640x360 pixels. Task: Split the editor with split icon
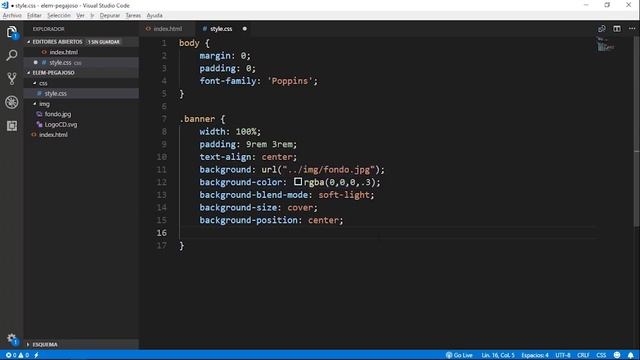[617, 29]
